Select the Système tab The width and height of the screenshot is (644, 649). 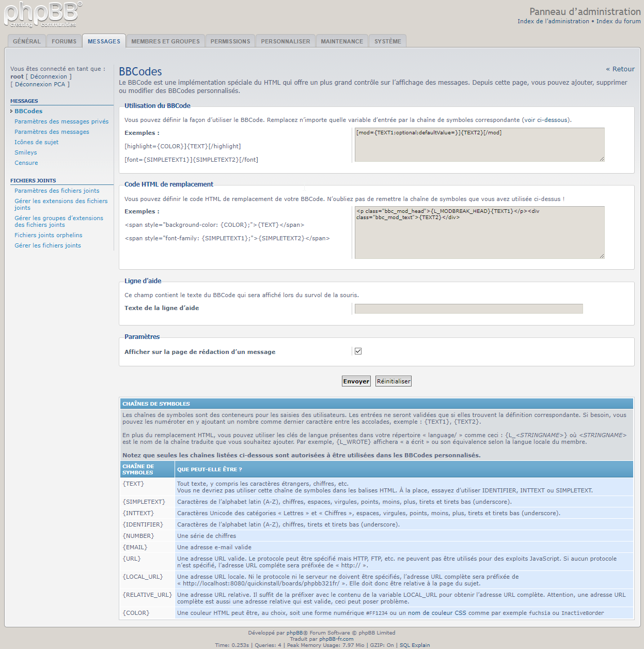coord(387,41)
